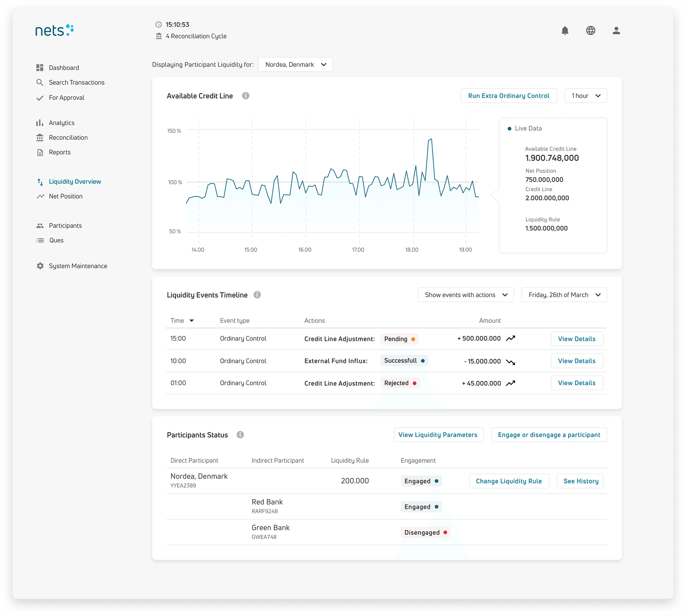The height and width of the screenshot is (616, 686).
Task: Click info icon next to Participants Status
Action: (240, 435)
